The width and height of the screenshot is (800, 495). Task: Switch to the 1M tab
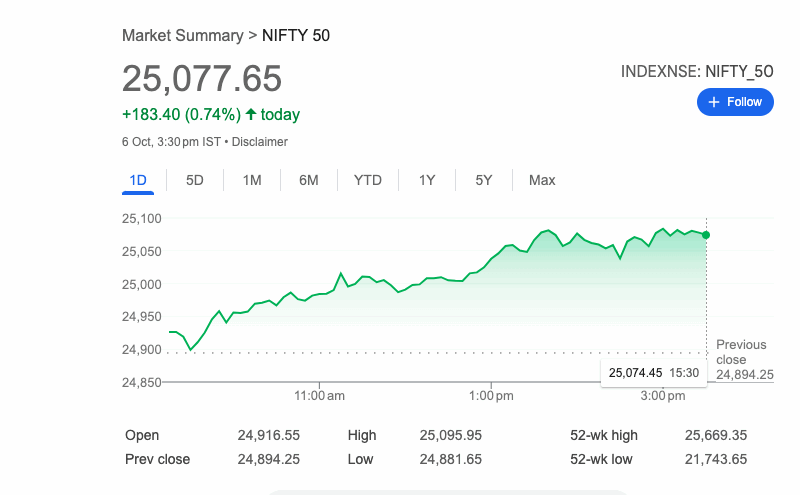[x=252, y=180]
